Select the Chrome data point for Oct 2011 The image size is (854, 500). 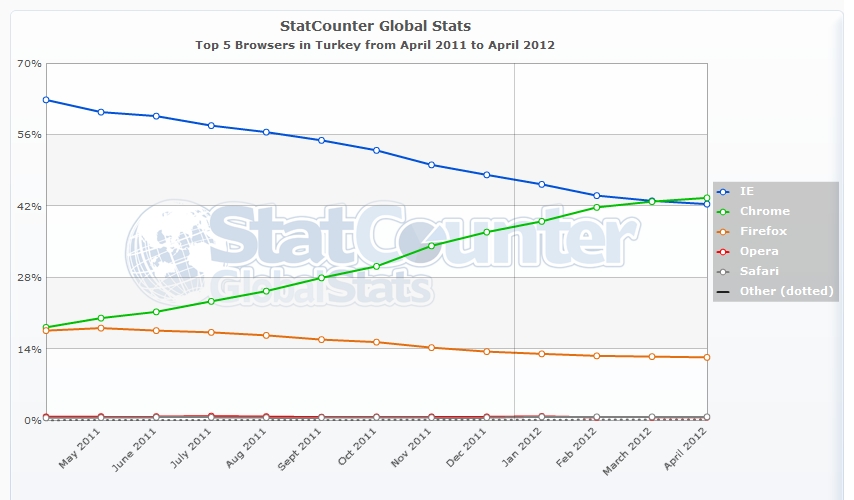click(376, 266)
